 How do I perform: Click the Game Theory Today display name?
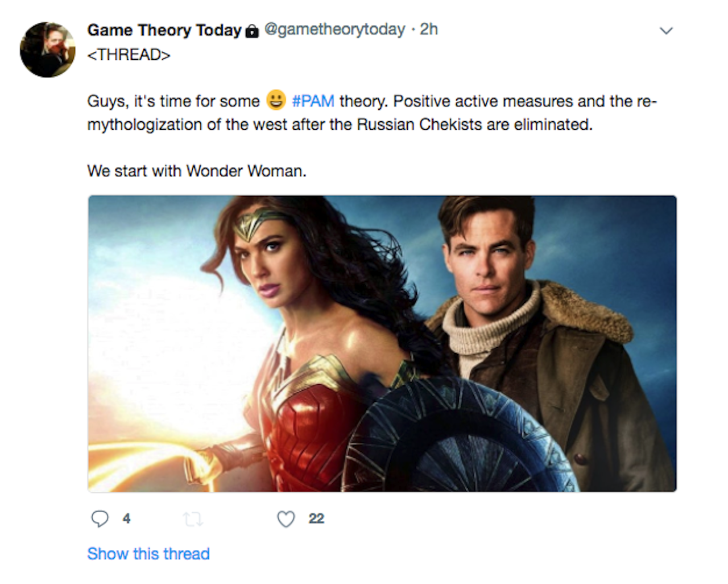tap(164, 30)
